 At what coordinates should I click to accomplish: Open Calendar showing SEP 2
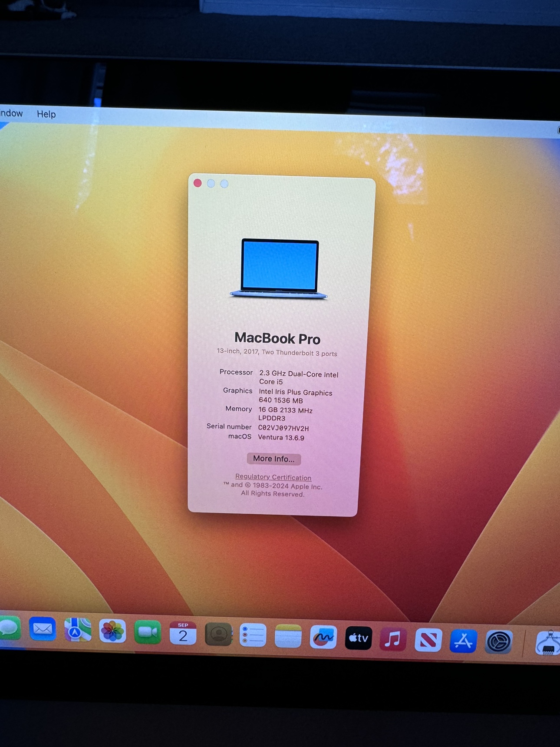[183, 633]
